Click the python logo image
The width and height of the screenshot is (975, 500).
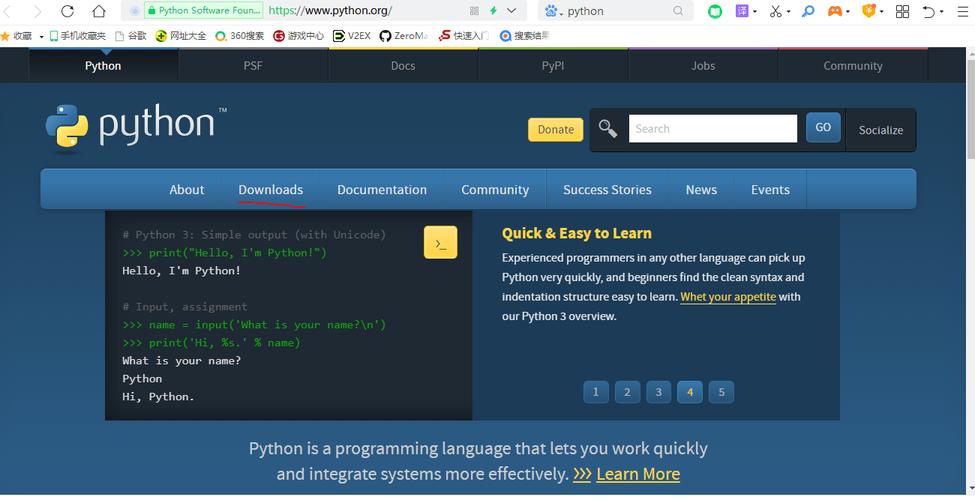click(136, 126)
